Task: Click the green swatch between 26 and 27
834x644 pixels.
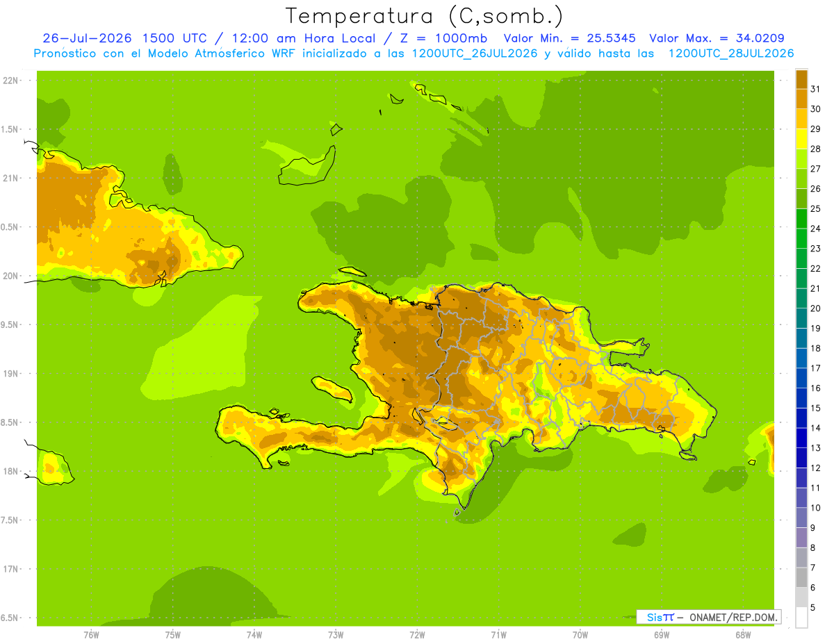Action: [801, 179]
